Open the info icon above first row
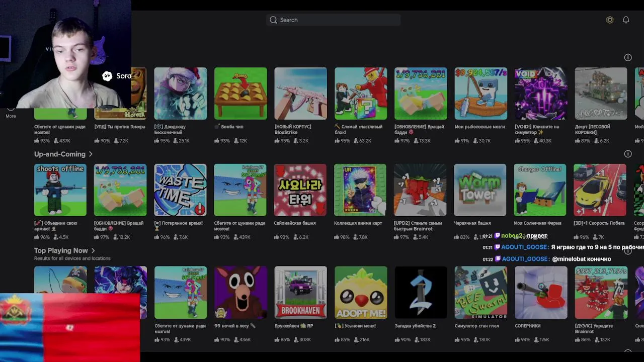This screenshot has width=644, height=362. point(628,57)
